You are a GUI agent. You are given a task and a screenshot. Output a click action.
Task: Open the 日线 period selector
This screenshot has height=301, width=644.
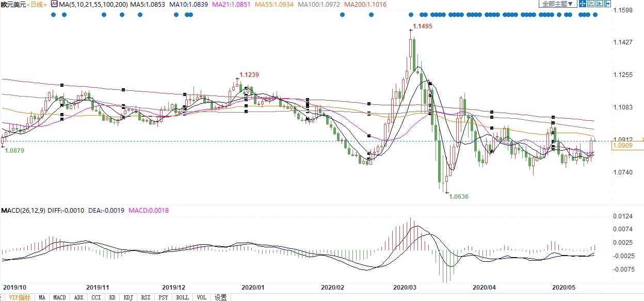click(x=36, y=4)
